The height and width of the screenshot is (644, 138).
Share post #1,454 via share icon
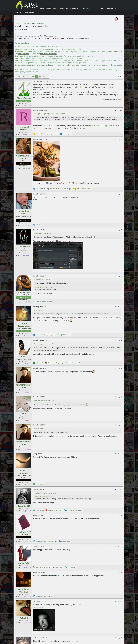pyautogui.click(x=115, y=516)
